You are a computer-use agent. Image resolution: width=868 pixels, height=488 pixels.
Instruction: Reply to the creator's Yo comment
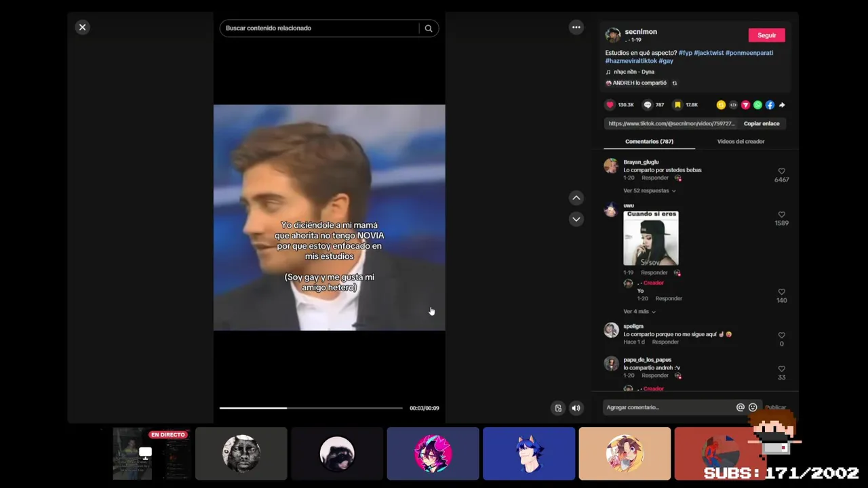tap(669, 298)
